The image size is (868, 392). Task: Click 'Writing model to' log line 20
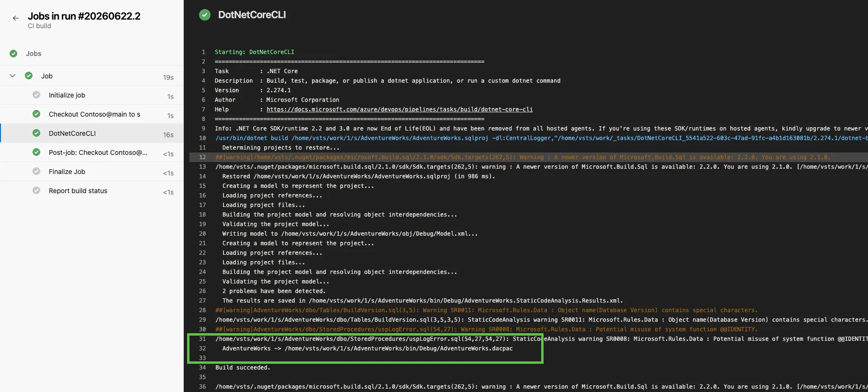pyautogui.click(x=350, y=234)
